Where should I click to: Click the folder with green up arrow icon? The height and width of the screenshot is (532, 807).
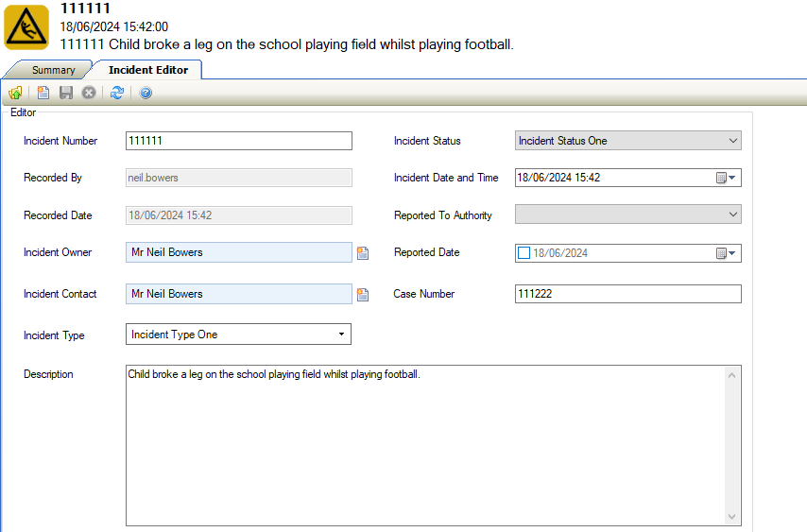tap(15, 93)
